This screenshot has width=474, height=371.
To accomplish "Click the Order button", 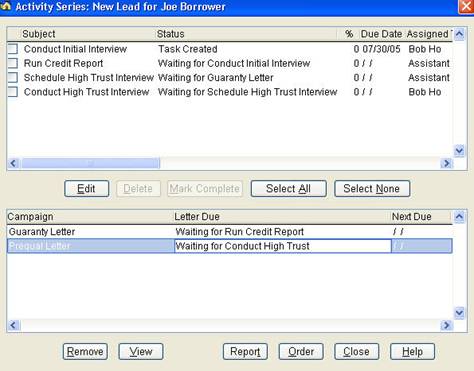I will [301, 352].
